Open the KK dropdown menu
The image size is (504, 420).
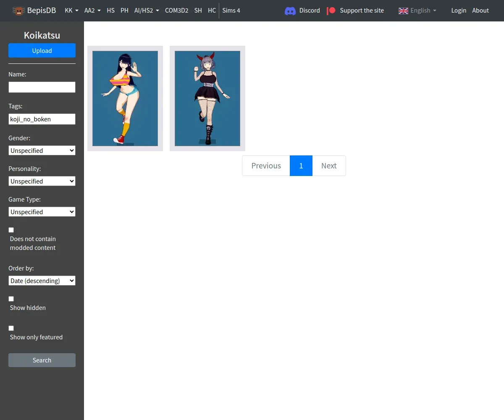click(72, 10)
